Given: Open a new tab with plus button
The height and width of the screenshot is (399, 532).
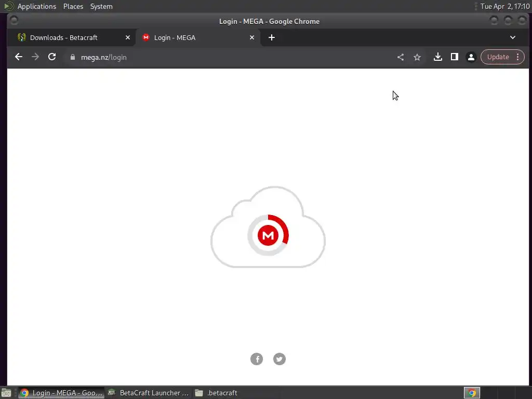Looking at the screenshot, I should (x=272, y=37).
